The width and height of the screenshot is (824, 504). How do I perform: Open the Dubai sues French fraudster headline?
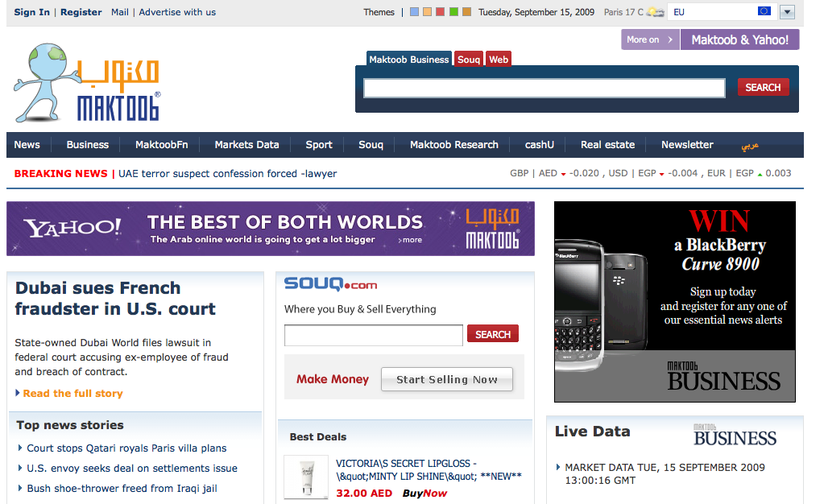pyautogui.click(x=115, y=299)
